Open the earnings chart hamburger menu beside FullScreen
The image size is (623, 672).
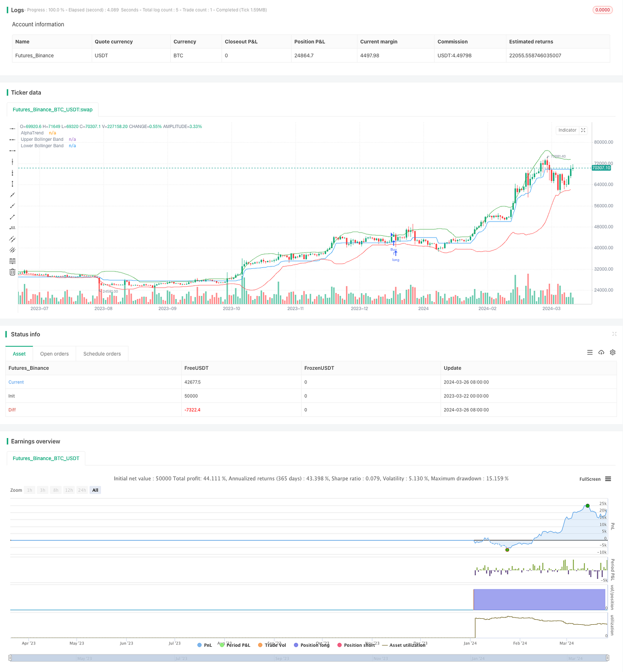coord(608,478)
